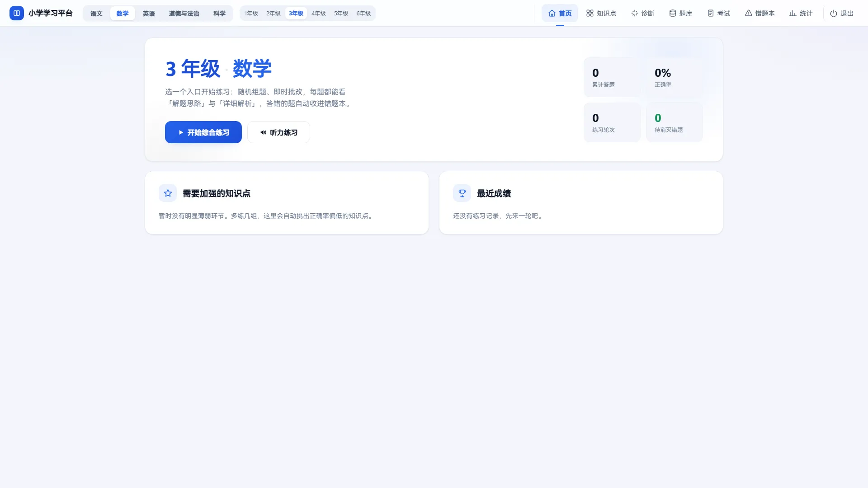The height and width of the screenshot is (488, 868).
Task: Switch subject to 语文
Action: coord(96,13)
